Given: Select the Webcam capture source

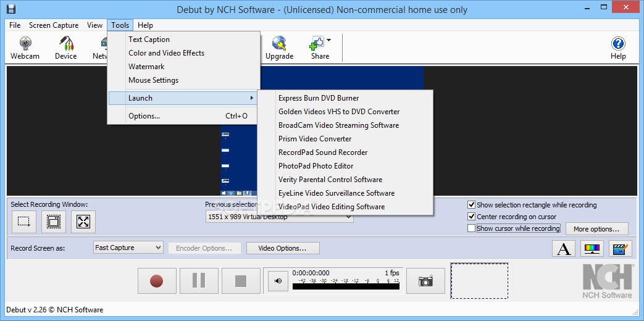Looking at the screenshot, I should click(25, 48).
